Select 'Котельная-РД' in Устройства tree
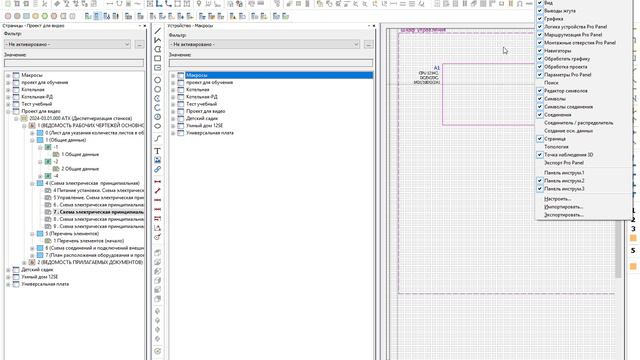The width and height of the screenshot is (640, 360). coord(202,97)
